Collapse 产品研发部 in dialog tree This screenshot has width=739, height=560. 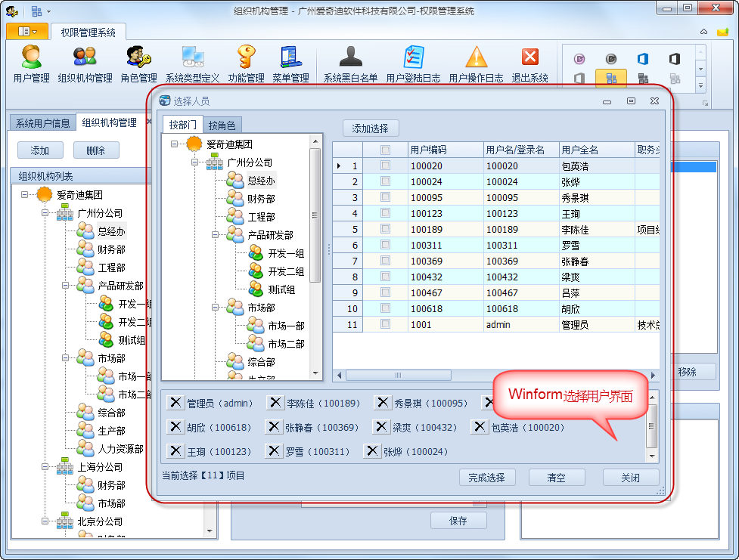point(215,234)
